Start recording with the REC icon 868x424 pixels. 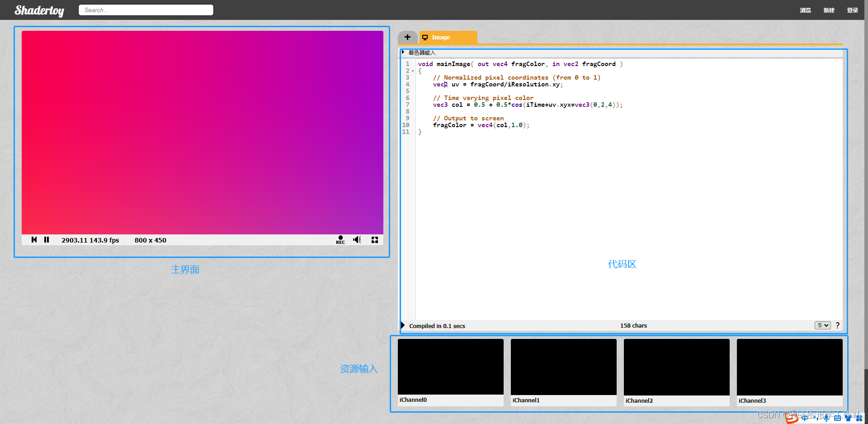click(340, 240)
